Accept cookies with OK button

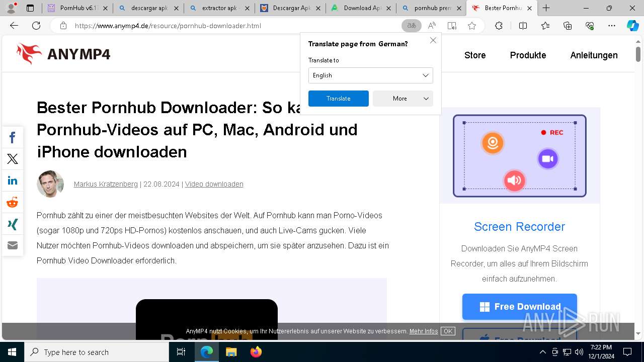[448, 331]
